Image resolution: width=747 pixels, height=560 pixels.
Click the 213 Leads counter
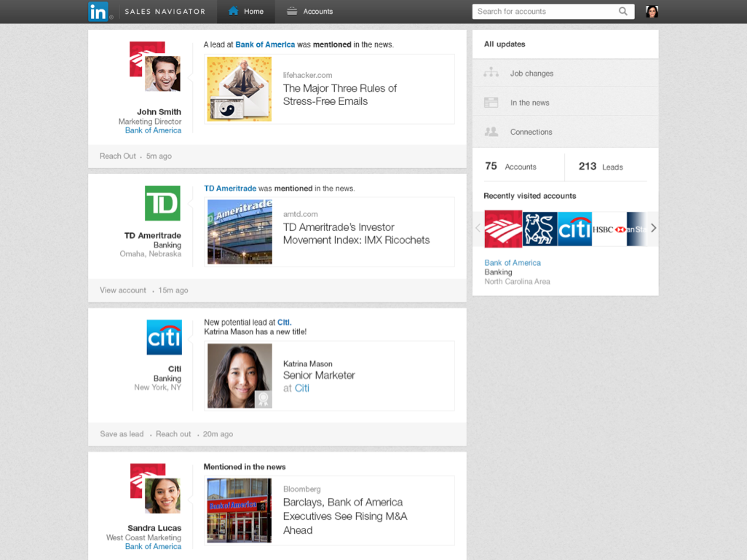[601, 166]
